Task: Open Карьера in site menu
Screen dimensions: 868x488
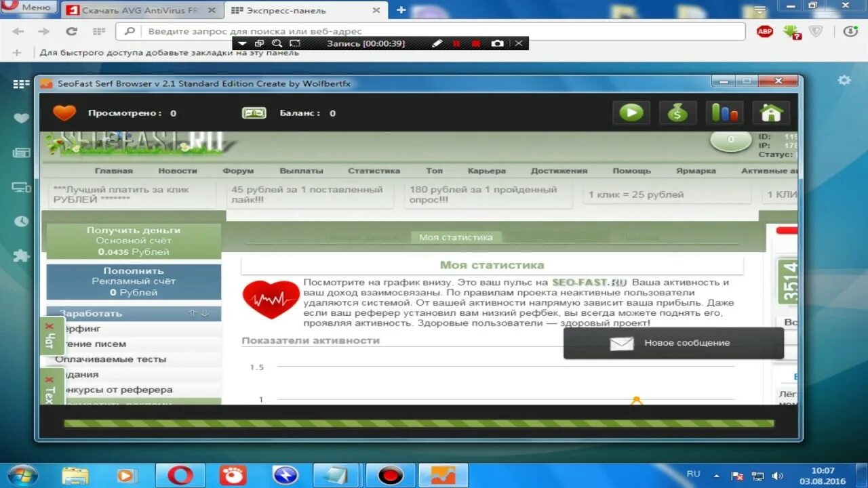Action: click(x=486, y=171)
